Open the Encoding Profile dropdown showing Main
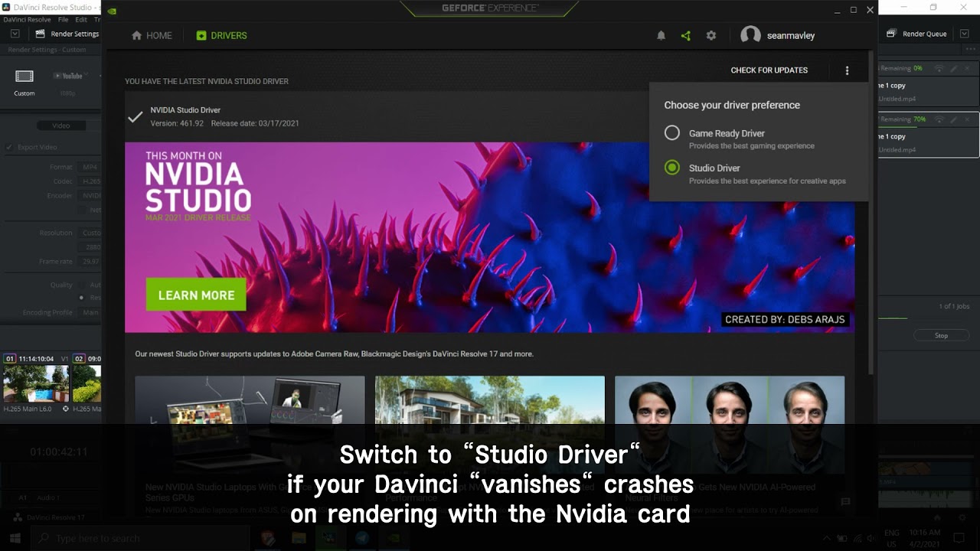980x551 pixels. (89, 312)
